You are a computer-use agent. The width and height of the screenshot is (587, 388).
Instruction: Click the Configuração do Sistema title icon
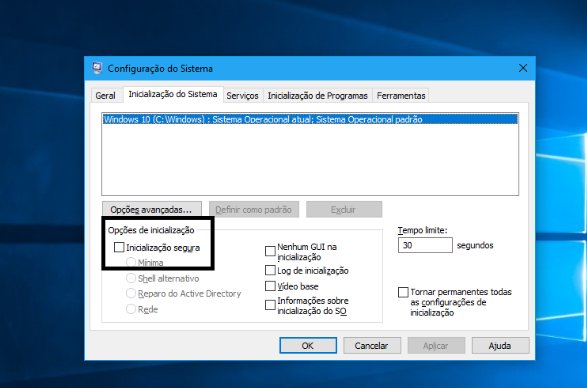tap(97, 68)
